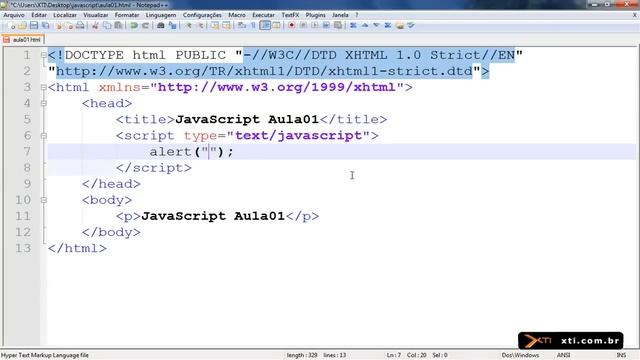Viewport: 640px width, 360px height.
Task: Zoom in using toolbar icon
Action: point(189,25)
